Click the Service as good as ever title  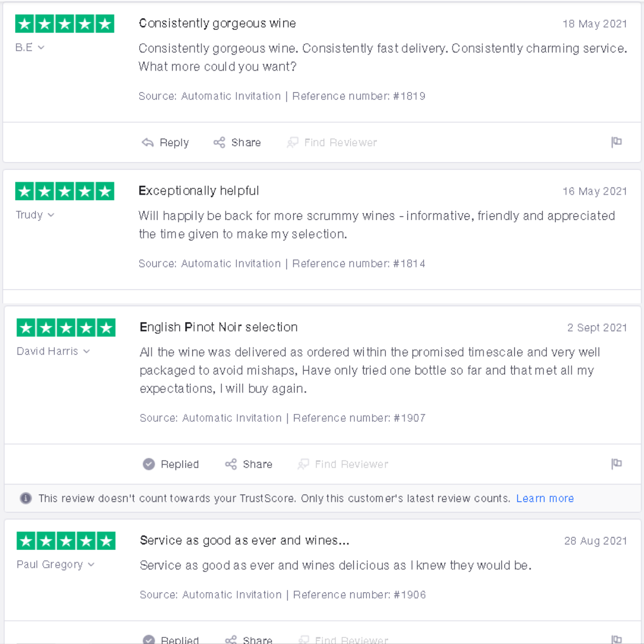pyautogui.click(x=244, y=540)
